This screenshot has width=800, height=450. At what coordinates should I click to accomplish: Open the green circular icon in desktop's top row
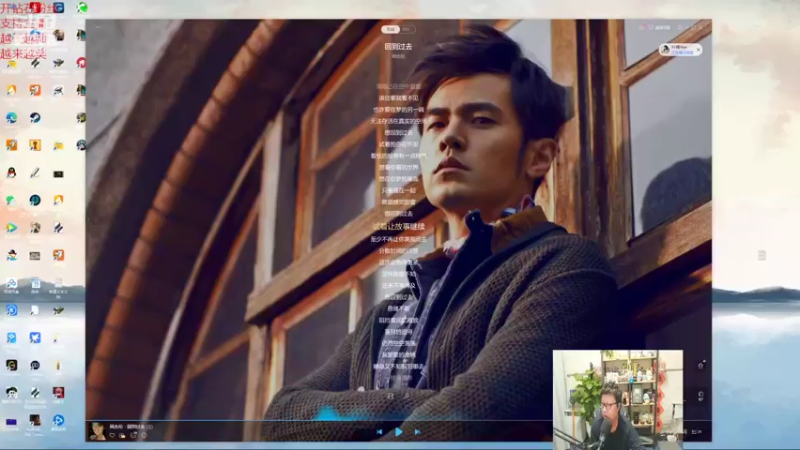82,7
